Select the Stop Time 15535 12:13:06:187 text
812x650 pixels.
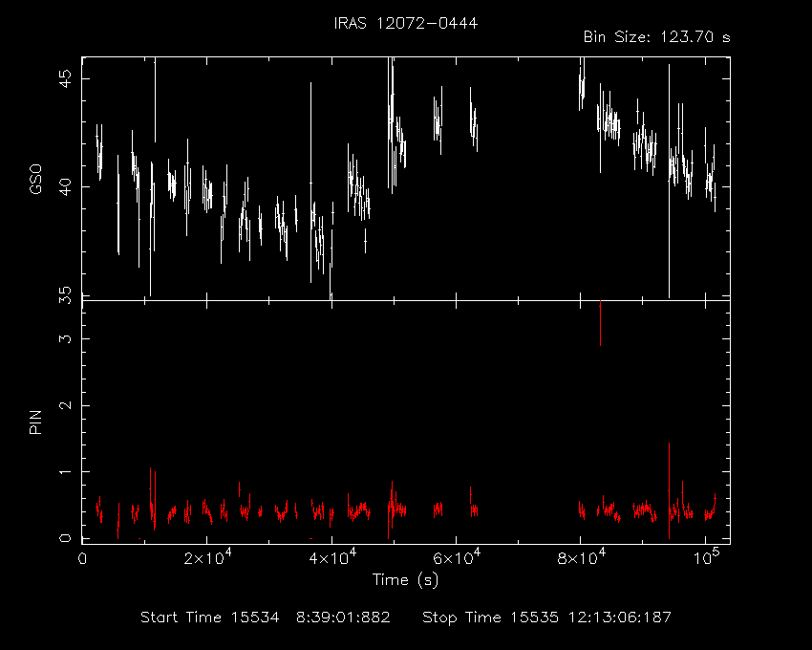pos(546,617)
